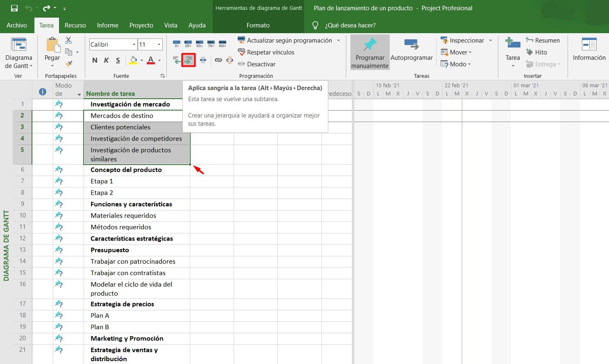Image resolution: width=609 pixels, height=364 pixels.
Task: Expand Actualizar según programación dropdown arrow
Action: pos(339,41)
